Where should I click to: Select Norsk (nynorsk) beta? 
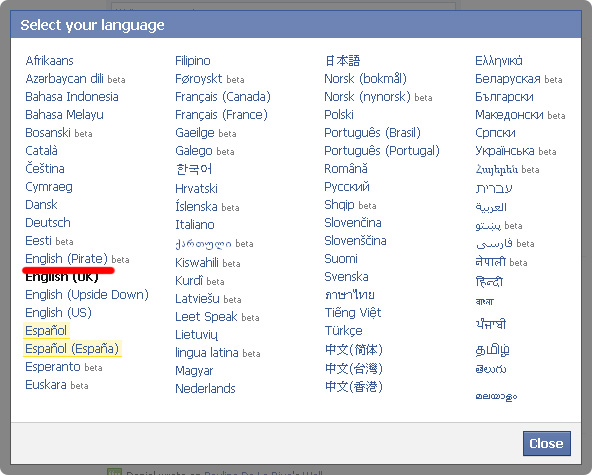click(367, 97)
